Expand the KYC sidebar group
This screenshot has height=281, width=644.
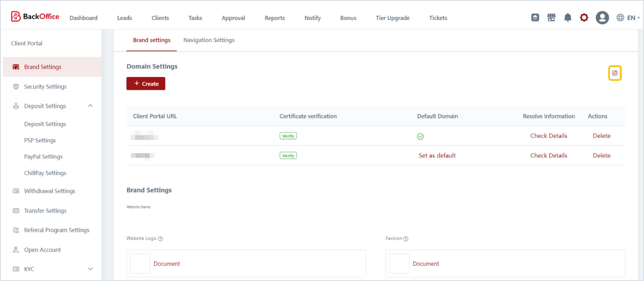point(90,269)
